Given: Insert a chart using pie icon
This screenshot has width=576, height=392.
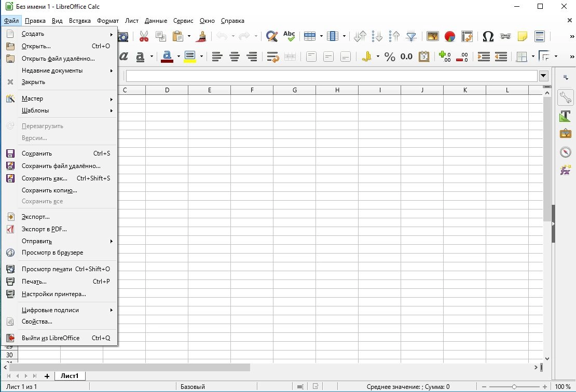Looking at the screenshot, I should coord(449,36).
